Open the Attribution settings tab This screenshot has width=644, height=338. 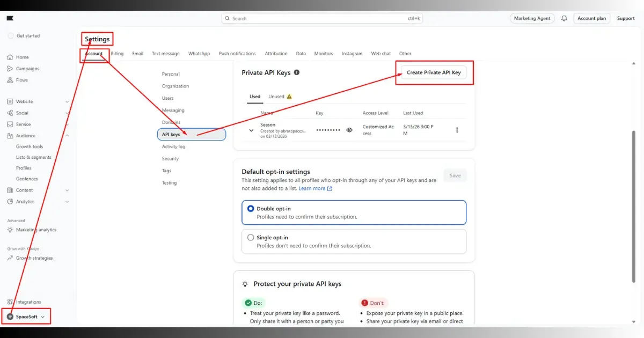point(276,54)
